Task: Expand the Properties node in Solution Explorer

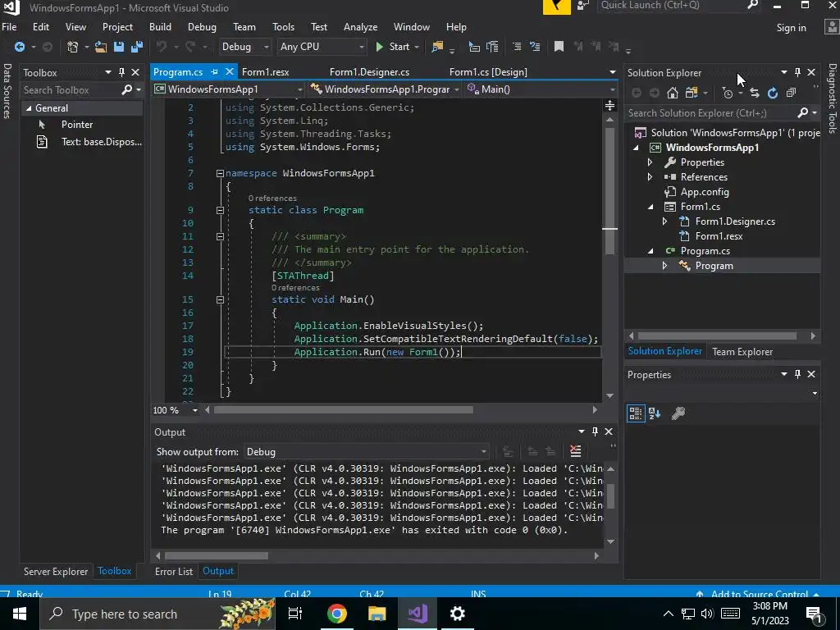Action: pos(650,162)
